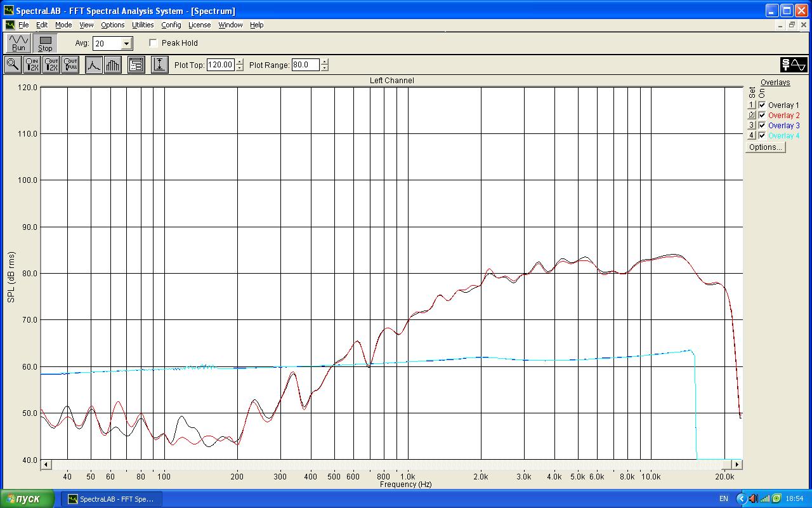This screenshot has height=508, width=812.
Task: Click the Zoom Out Full icon
Action: pos(70,65)
